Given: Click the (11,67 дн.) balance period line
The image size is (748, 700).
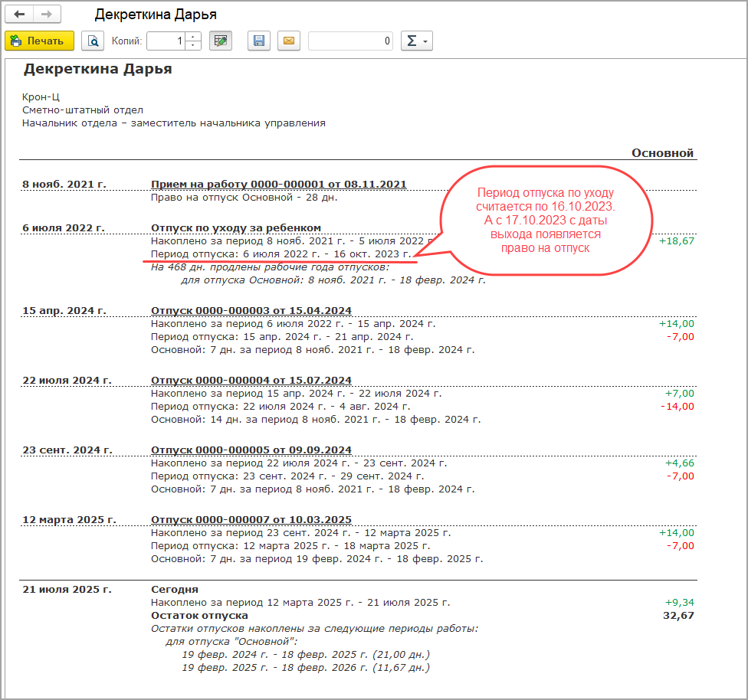Looking at the screenshot, I should (x=306, y=668).
